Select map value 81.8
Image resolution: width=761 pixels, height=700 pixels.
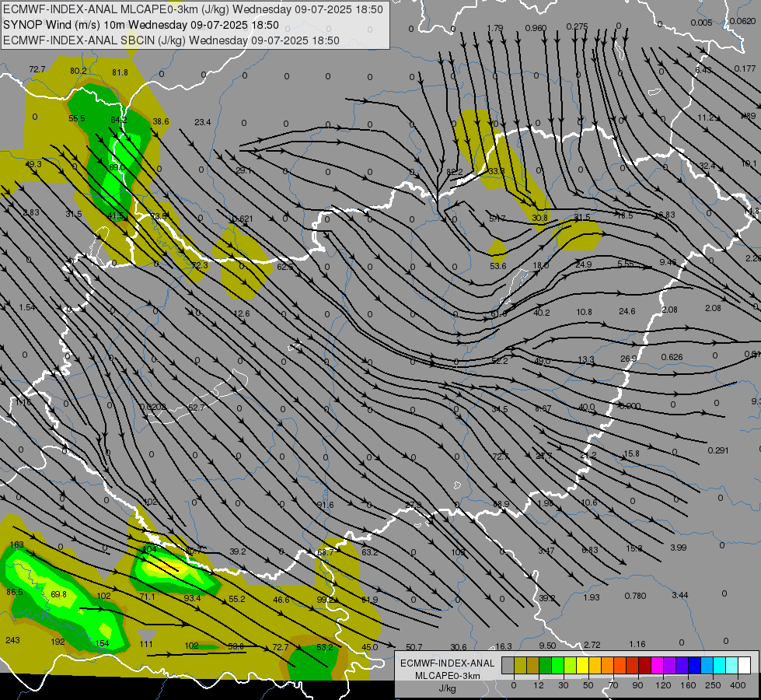pyautogui.click(x=120, y=72)
